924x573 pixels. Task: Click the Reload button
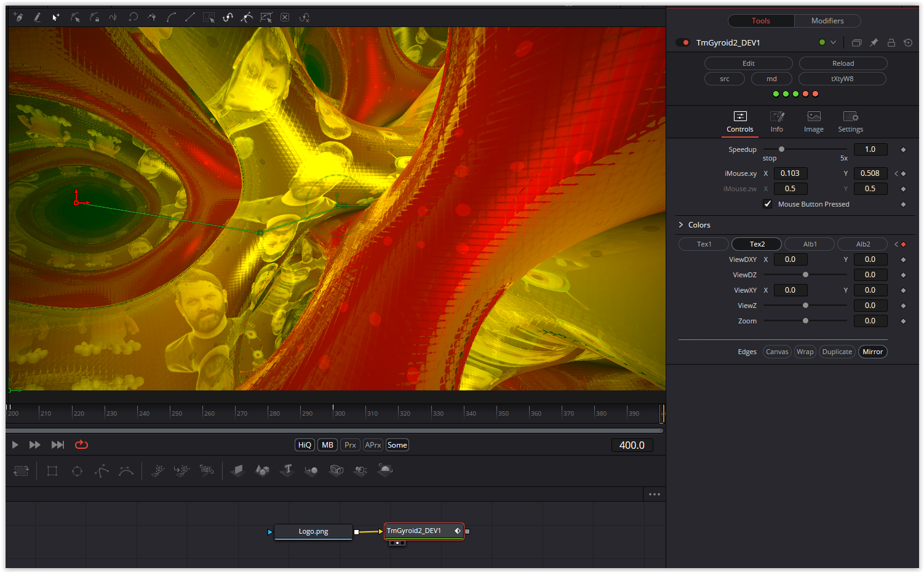[843, 63]
